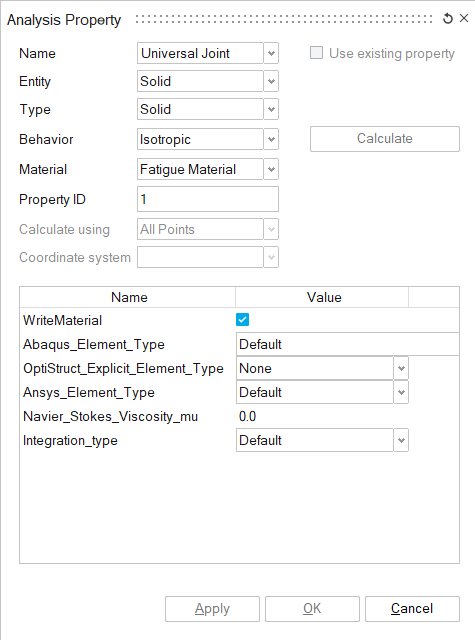Image resolution: width=475 pixels, height=640 pixels.
Task: Open the Integration_type dropdown
Action: click(x=401, y=440)
